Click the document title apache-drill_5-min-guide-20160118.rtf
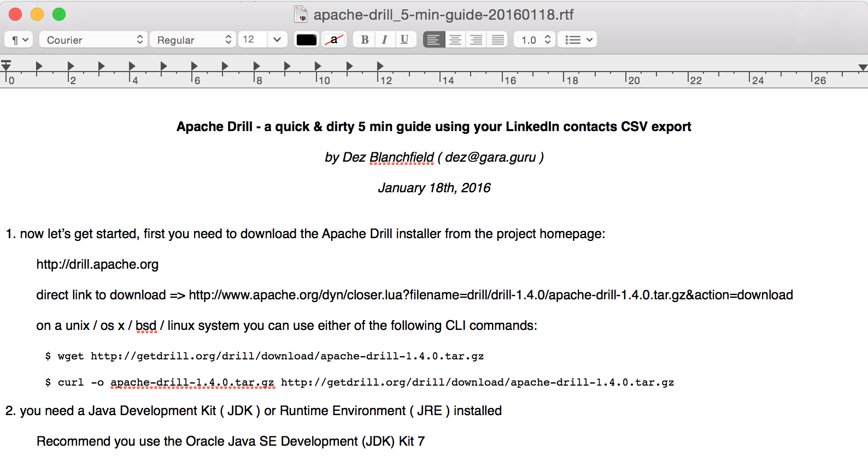Image resolution: width=868 pixels, height=461 pixels. 443,15
